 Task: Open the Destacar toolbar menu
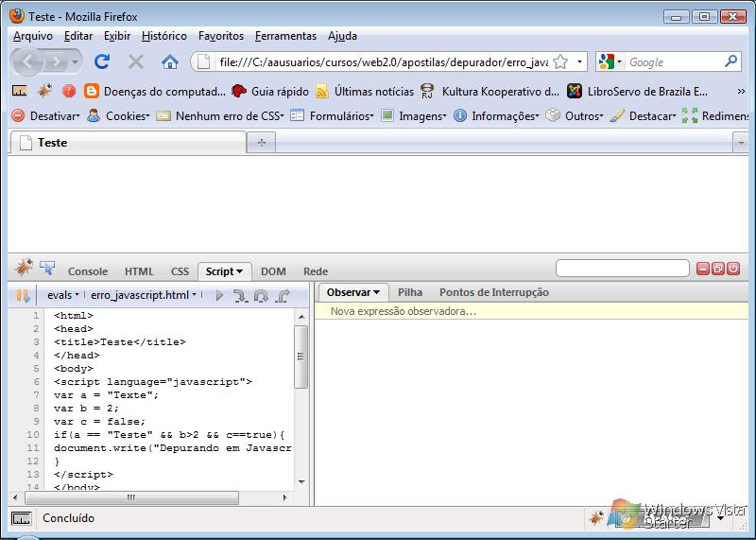643,115
